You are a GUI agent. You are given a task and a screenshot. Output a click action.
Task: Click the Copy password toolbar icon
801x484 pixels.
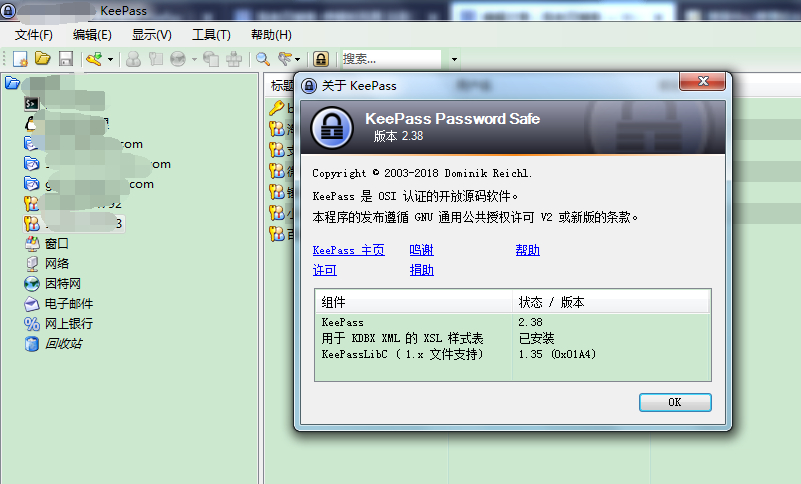point(156,59)
